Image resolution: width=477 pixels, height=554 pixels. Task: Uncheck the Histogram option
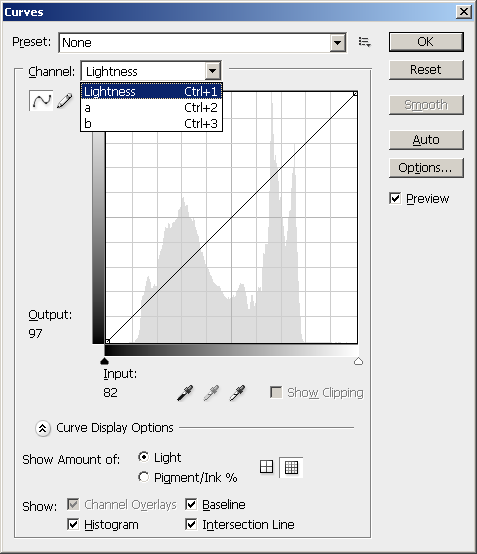coord(73,524)
